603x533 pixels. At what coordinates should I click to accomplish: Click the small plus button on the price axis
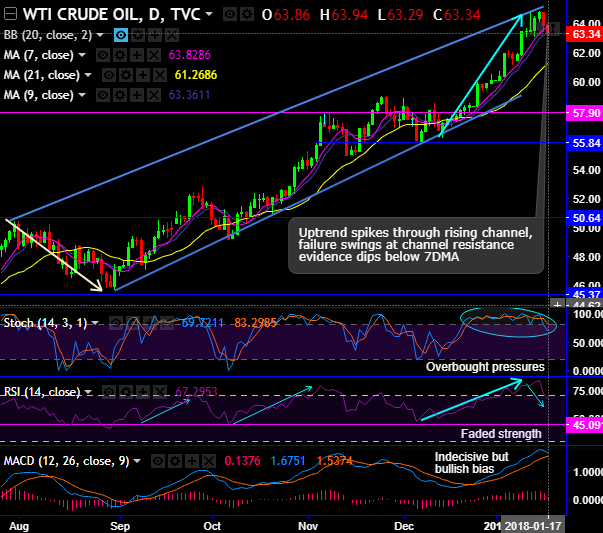click(x=557, y=305)
